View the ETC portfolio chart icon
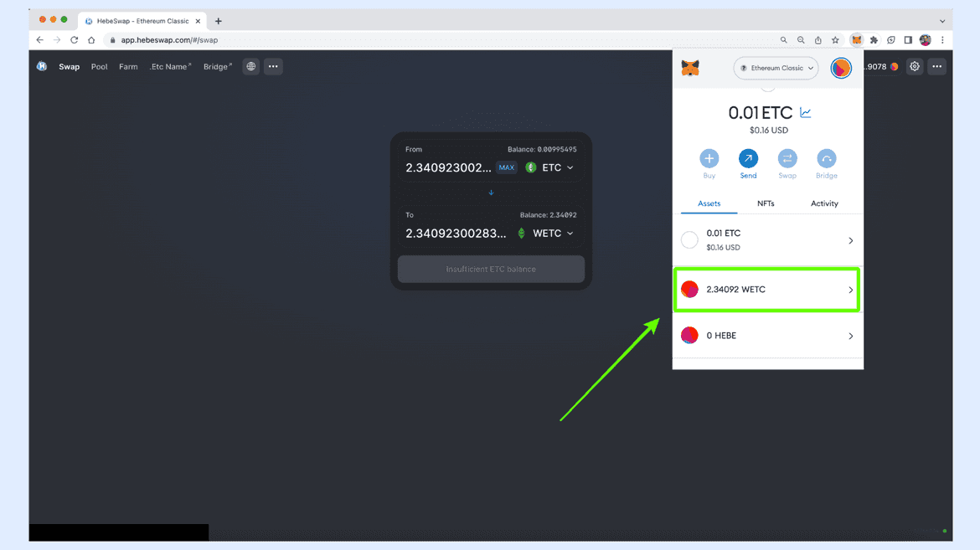Viewport: 980px width, 550px height. pyautogui.click(x=805, y=113)
